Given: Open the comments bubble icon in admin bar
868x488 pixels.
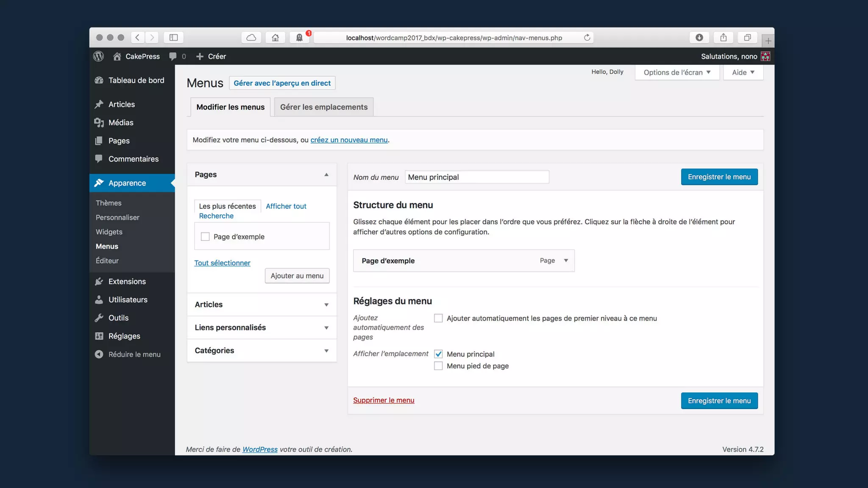Looking at the screenshot, I should click(173, 56).
